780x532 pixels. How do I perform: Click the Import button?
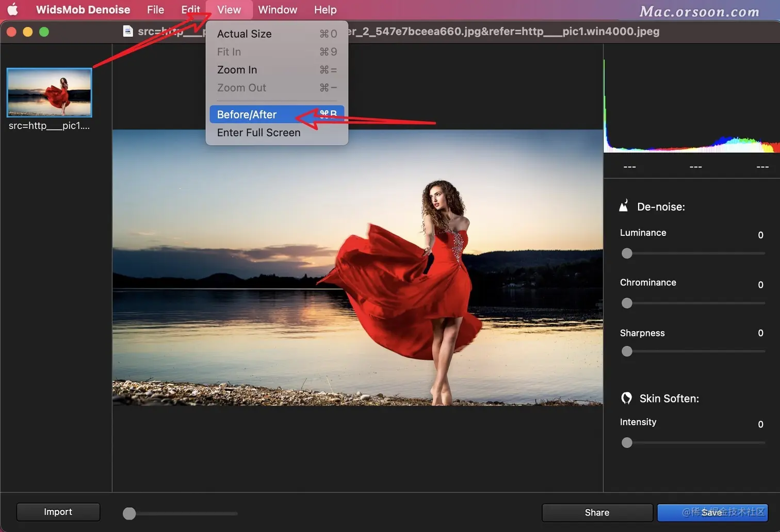[x=58, y=512]
